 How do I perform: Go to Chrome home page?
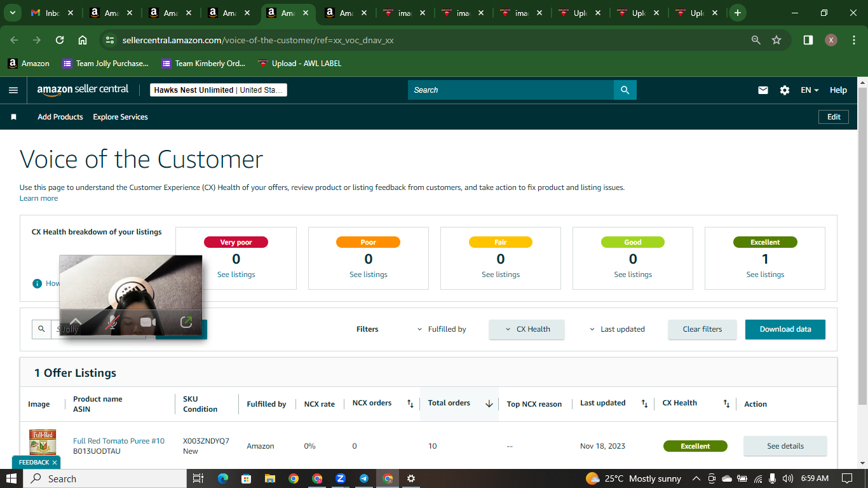83,40
